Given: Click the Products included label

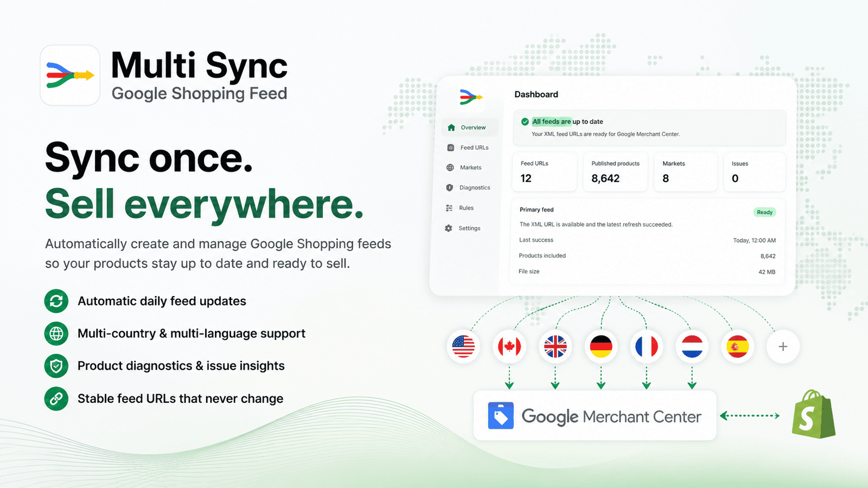Looking at the screenshot, I should [542, 255].
